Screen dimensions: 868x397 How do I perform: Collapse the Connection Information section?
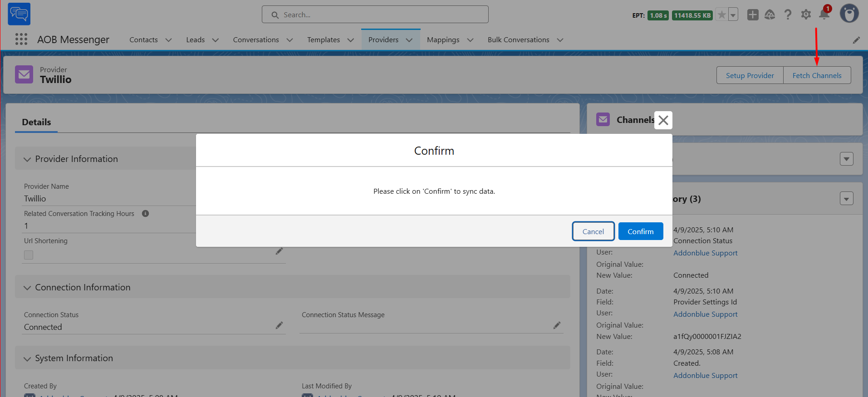pos(27,288)
